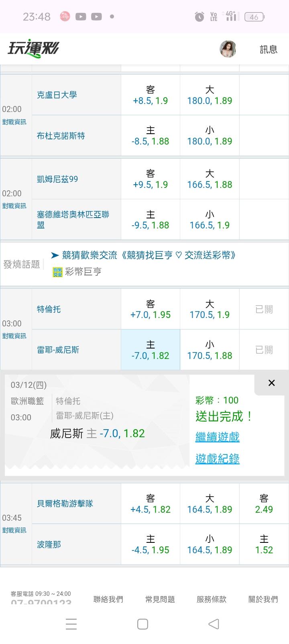Open 訊息 messages
The width and height of the screenshot is (289, 644).
click(x=269, y=49)
